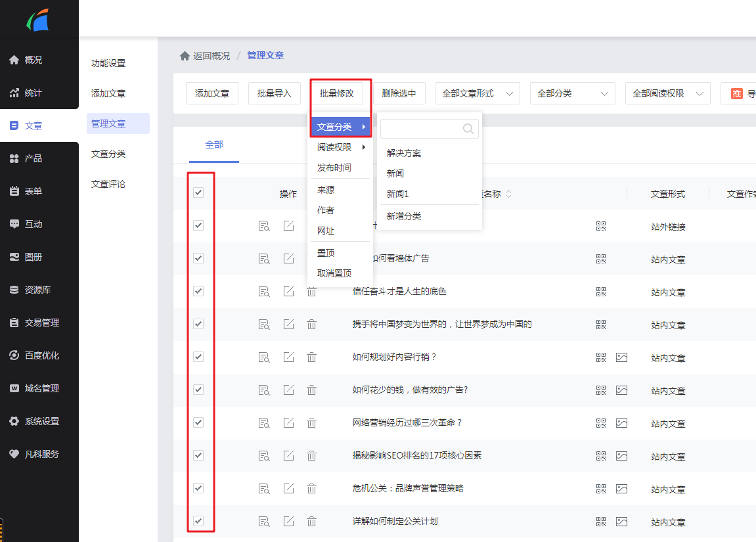
Task: Preview article 信任奋斗才是人生的底色
Action: coord(264,291)
